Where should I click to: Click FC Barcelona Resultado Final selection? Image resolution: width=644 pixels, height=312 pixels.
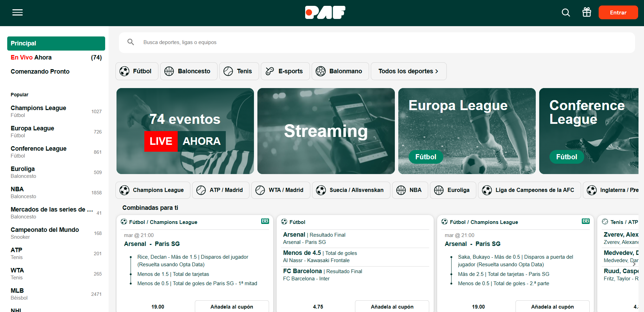click(355, 275)
